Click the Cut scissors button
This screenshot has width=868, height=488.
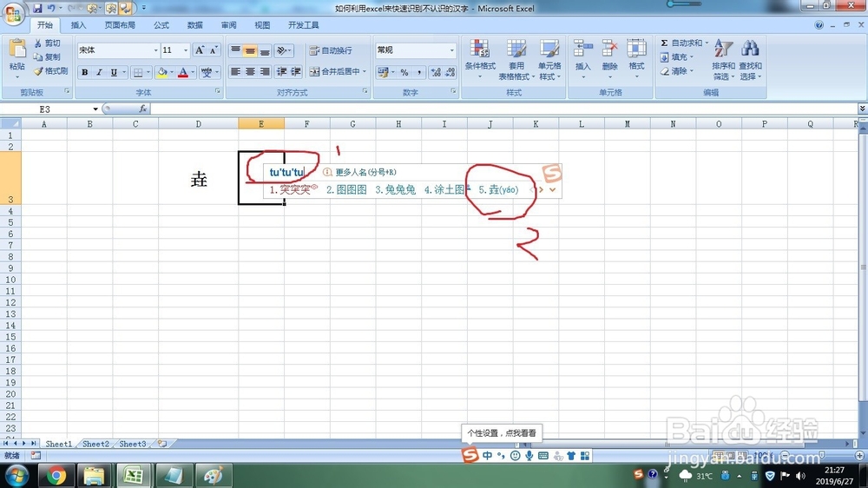point(47,43)
